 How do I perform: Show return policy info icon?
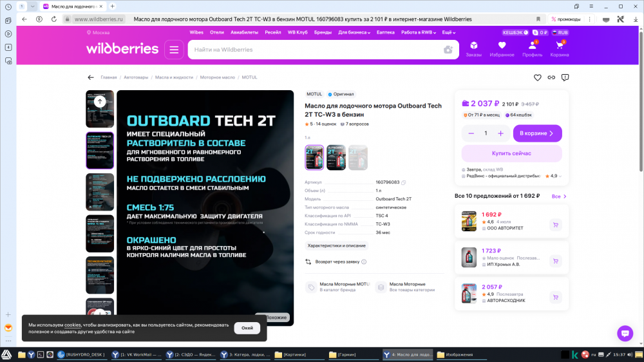tap(364, 262)
